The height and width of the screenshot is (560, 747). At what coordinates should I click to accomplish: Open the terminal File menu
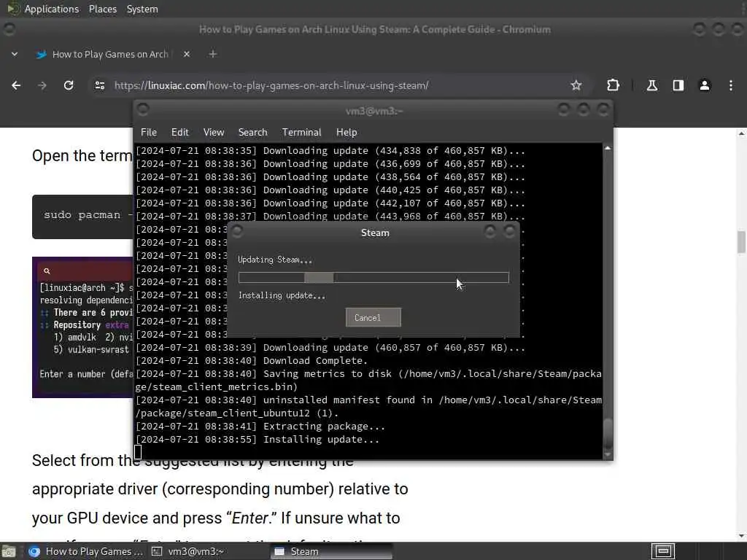[x=149, y=133]
